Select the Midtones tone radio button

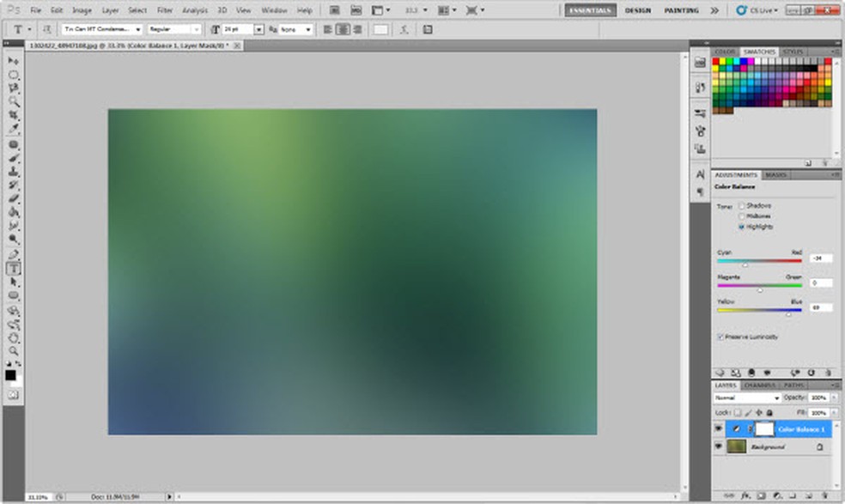point(742,216)
